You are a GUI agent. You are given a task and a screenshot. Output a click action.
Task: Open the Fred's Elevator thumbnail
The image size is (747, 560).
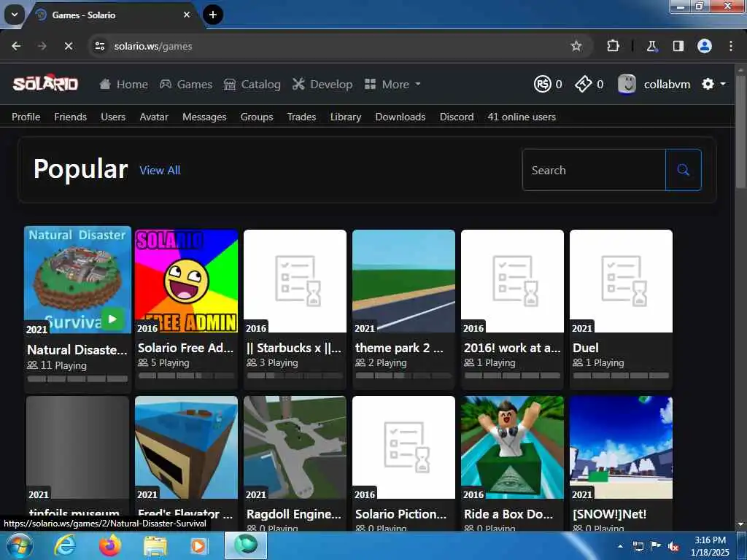pyautogui.click(x=186, y=447)
